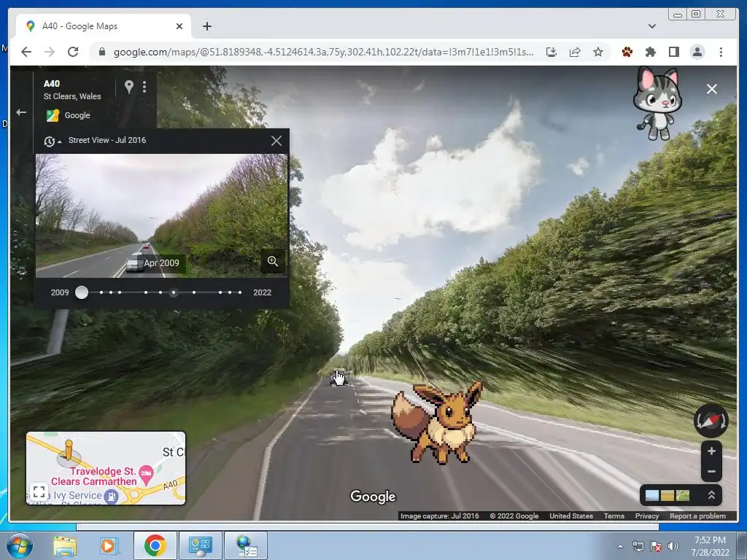Click the volume speaker tray icon

(673, 546)
